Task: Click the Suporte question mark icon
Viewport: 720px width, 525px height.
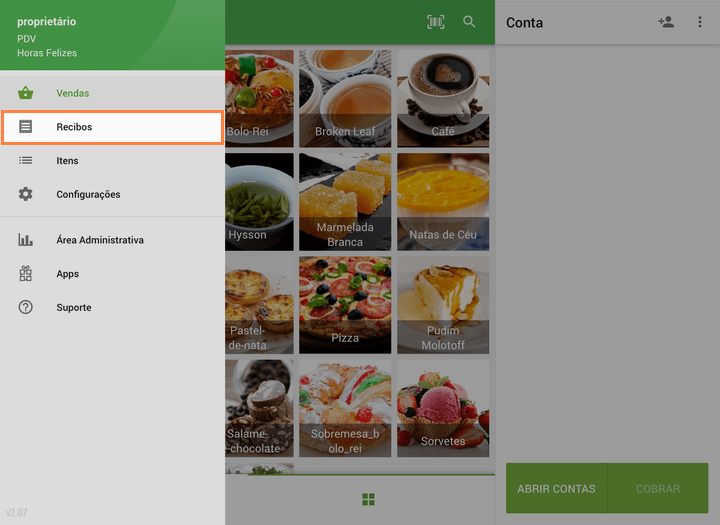Action: coord(26,307)
